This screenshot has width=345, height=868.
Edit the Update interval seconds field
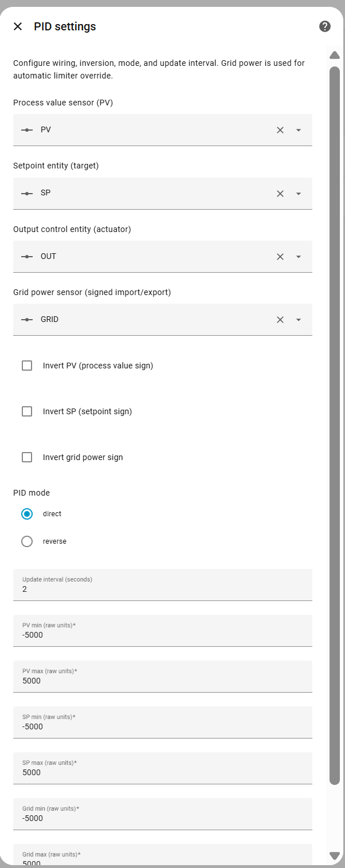(x=163, y=585)
